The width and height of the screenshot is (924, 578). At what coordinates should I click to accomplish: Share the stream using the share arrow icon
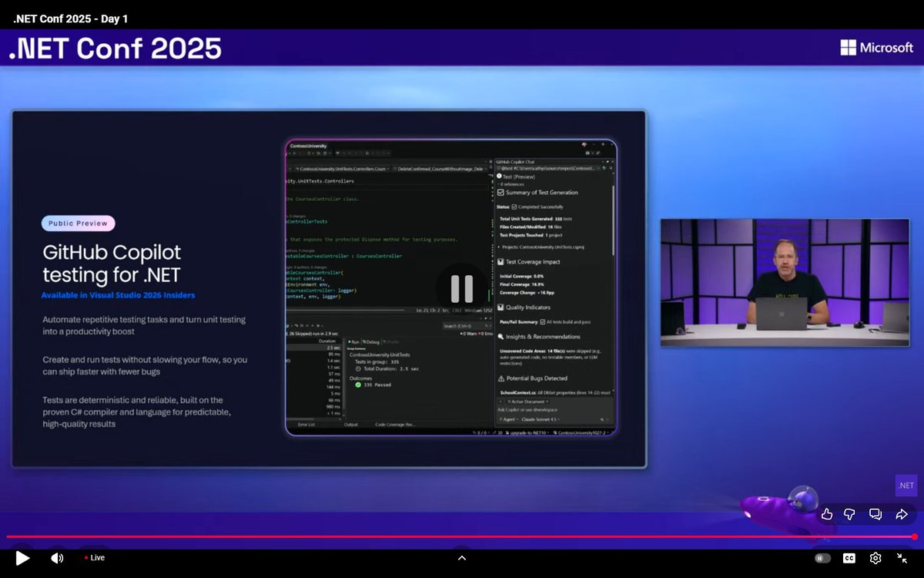tap(901, 513)
